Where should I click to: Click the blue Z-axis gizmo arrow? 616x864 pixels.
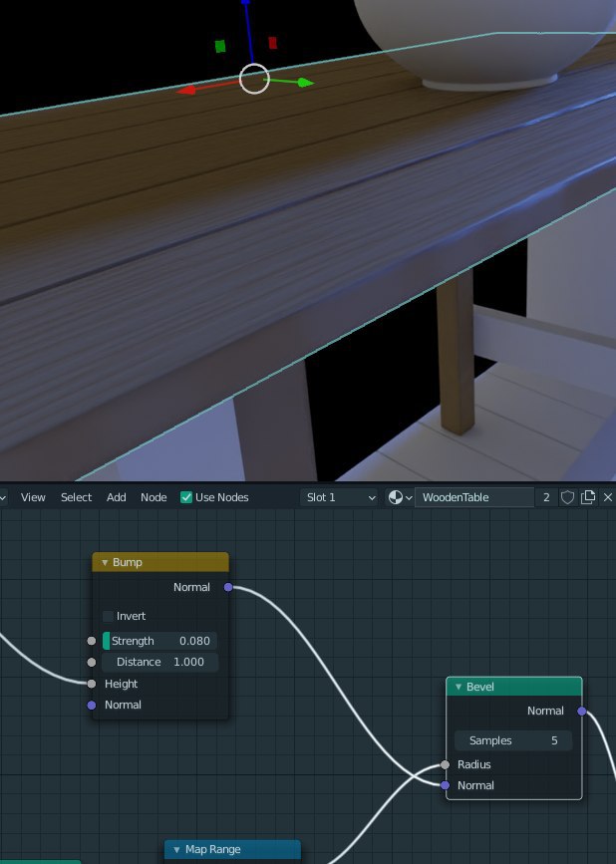click(246, 3)
